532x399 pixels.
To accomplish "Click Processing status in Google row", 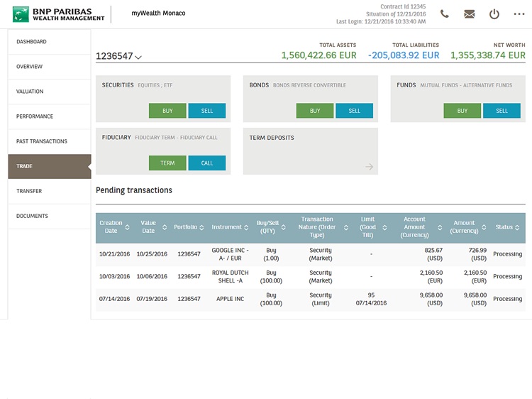I will pyautogui.click(x=508, y=254).
